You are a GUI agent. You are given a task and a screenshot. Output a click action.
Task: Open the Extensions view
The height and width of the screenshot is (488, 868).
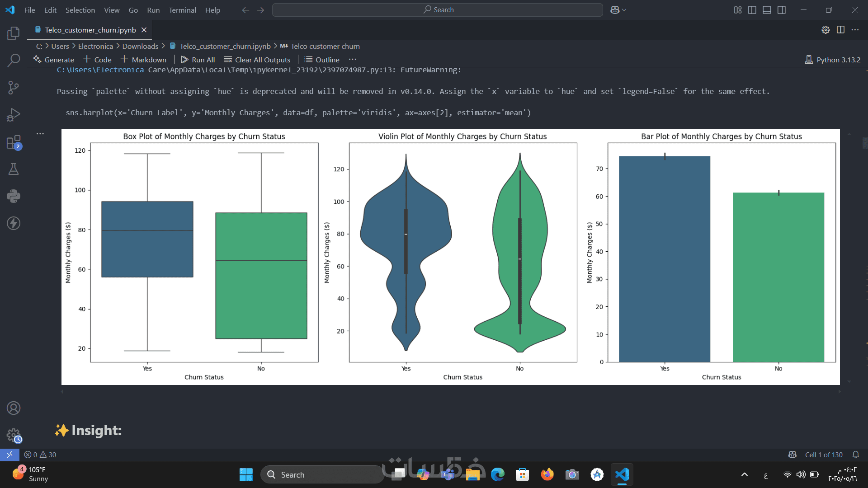tap(14, 142)
